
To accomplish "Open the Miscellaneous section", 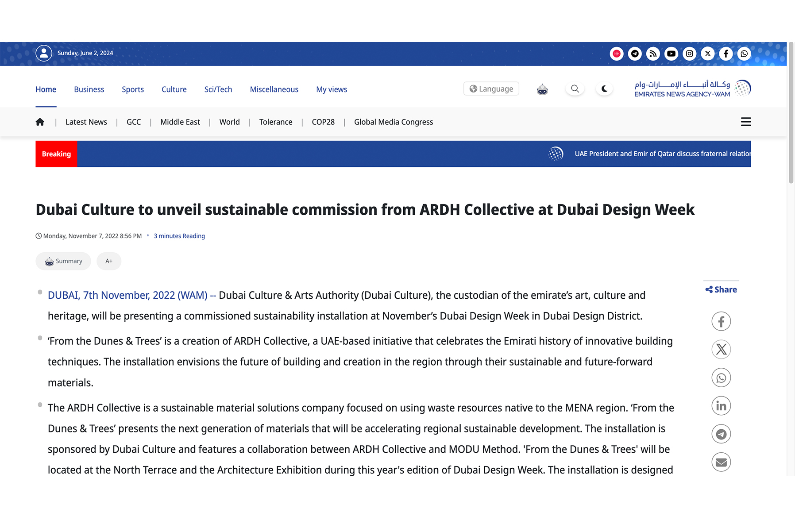I will point(274,89).
